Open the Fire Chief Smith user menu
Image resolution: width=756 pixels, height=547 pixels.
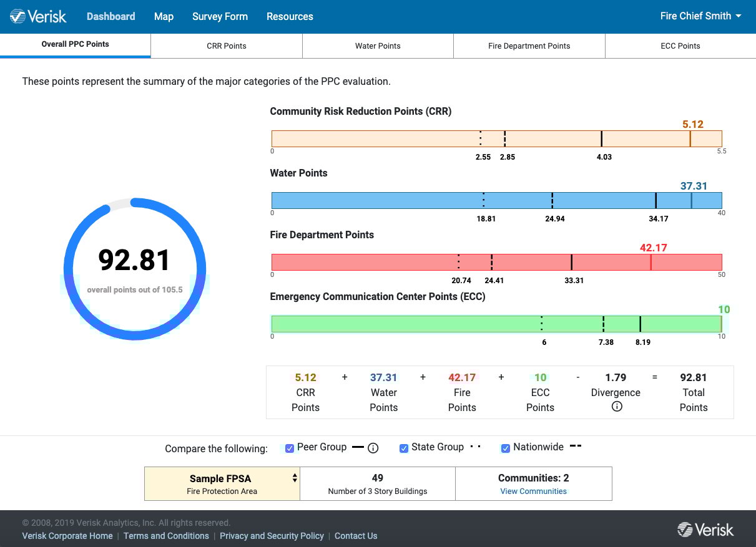click(x=700, y=16)
